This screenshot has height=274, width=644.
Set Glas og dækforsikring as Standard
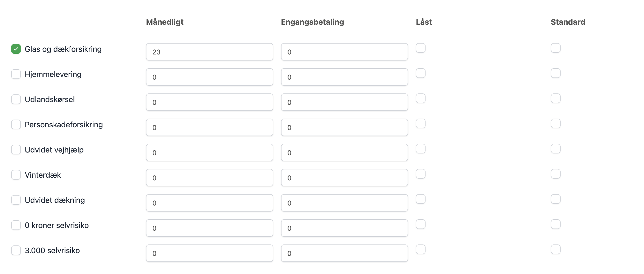(x=555, y=48)
